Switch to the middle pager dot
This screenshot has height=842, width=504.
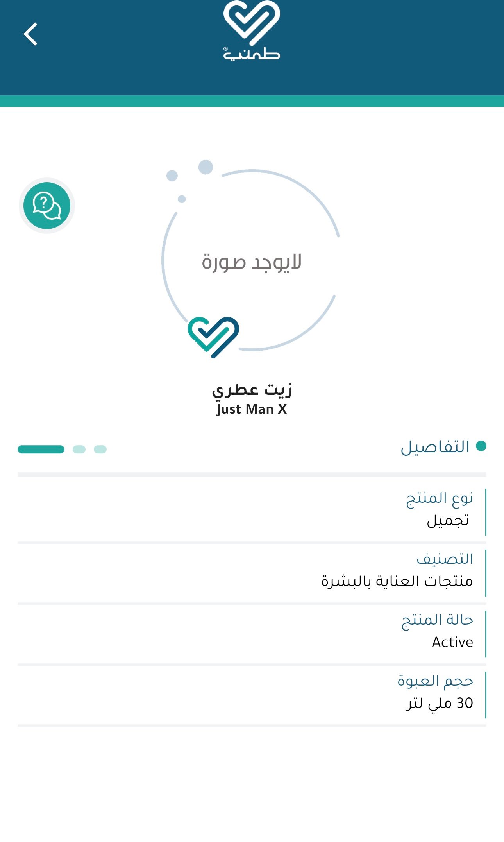click(x=79, y=450)
